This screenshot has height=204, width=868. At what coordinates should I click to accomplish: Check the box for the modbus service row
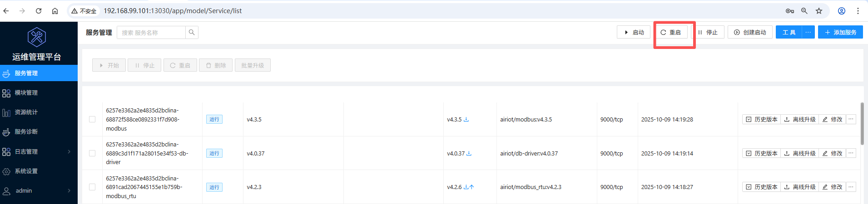point(92,119)
